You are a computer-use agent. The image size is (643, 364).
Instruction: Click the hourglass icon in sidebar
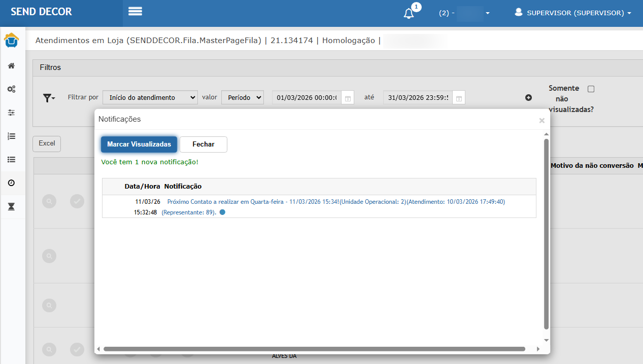11,206
